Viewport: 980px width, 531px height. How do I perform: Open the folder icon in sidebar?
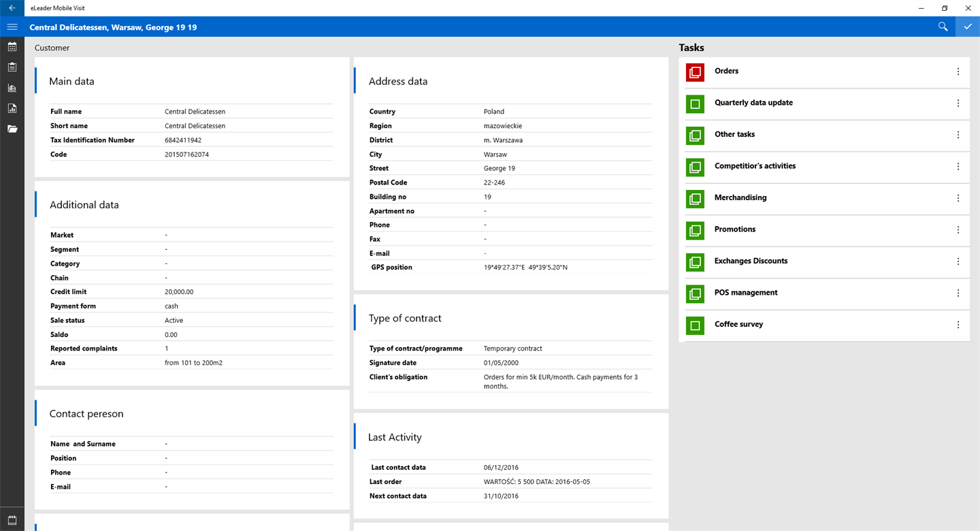[12, 129]
